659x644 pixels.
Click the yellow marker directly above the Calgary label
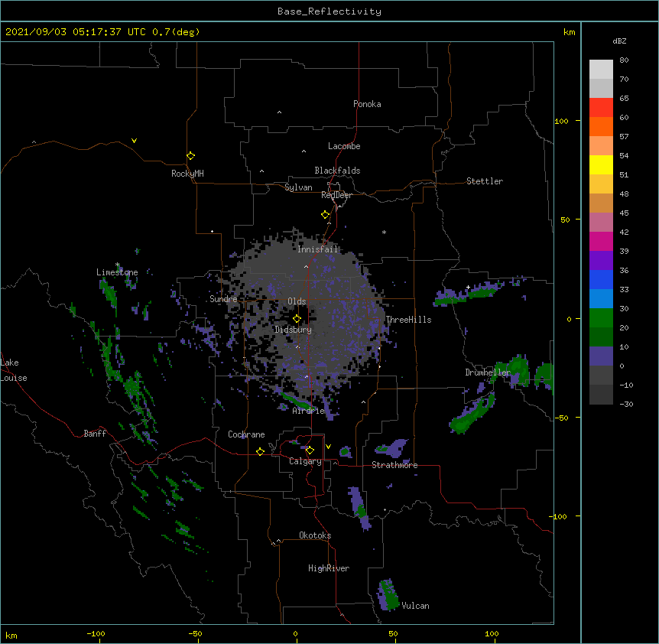(310, 450)
